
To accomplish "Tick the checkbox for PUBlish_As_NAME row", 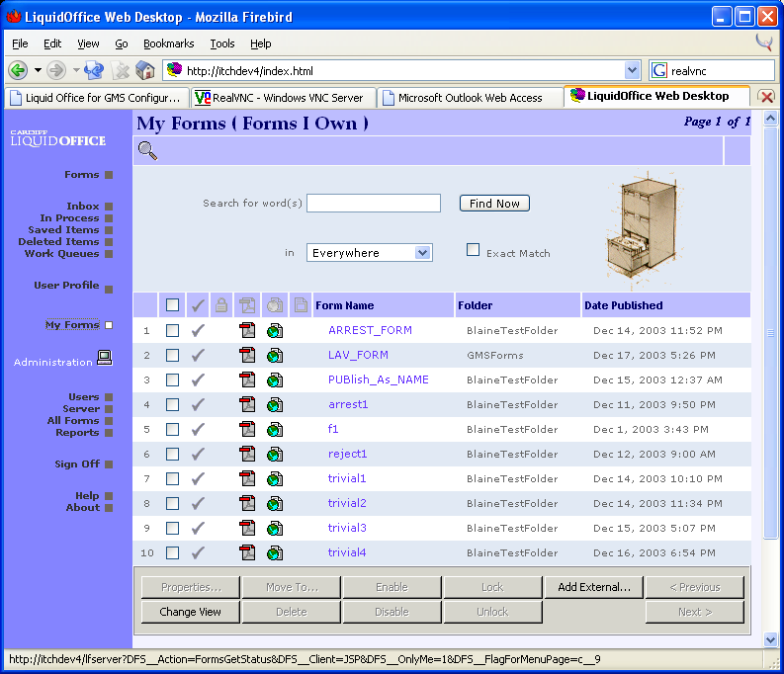I will click(x=173, y=379).
